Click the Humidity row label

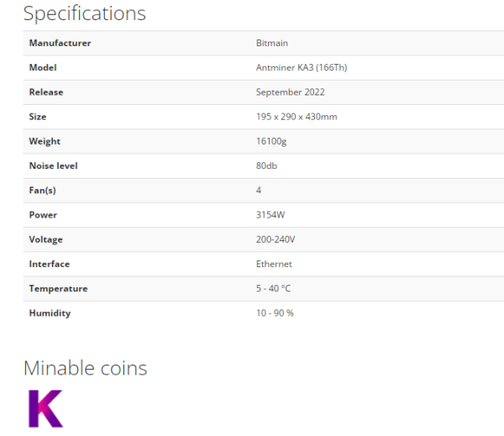tap(50, 313)
